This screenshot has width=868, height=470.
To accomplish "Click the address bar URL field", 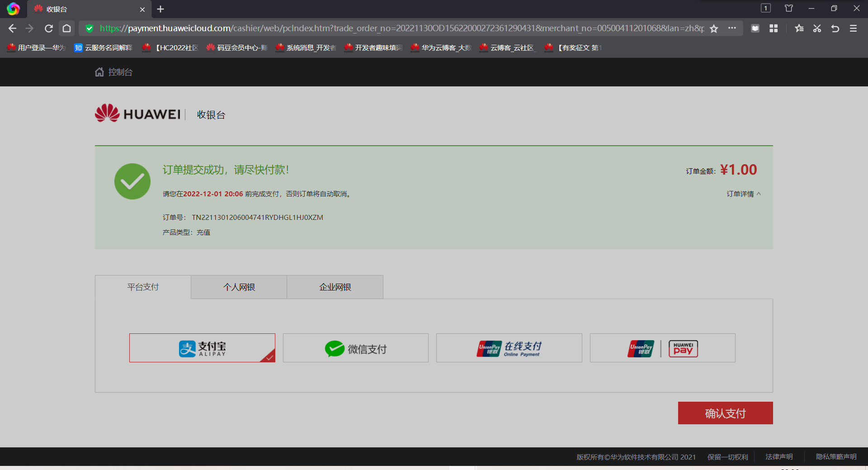I will click(x=401, y=28).
